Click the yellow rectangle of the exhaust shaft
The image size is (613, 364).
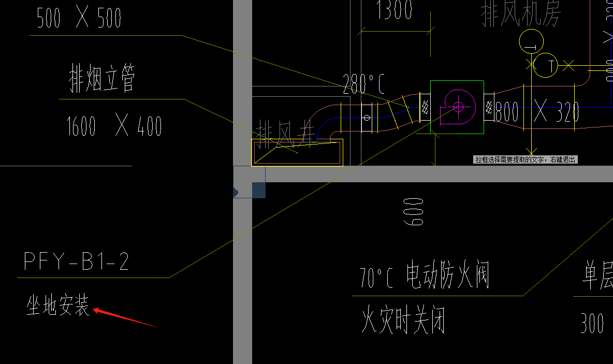pyautogui.click(x=297, y=152)
